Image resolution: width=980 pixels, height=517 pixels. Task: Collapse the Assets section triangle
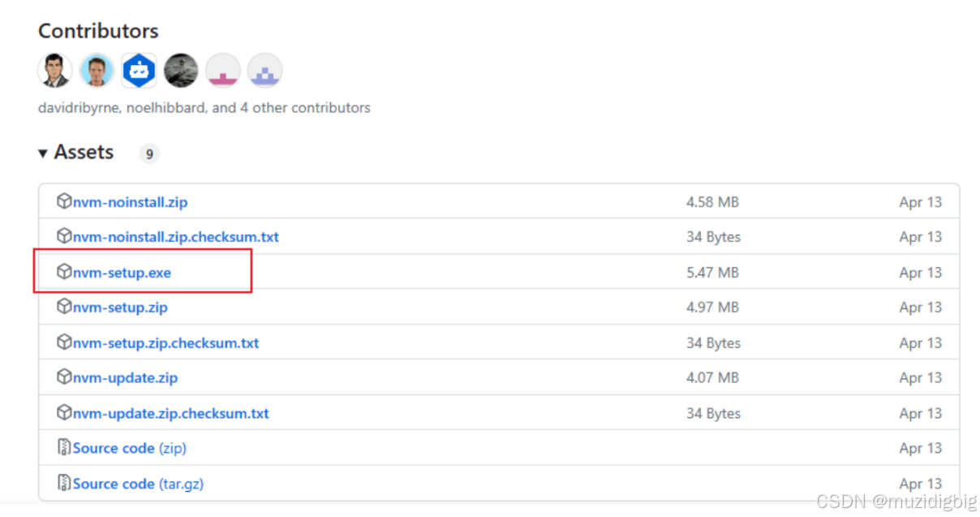click(43, 153)
